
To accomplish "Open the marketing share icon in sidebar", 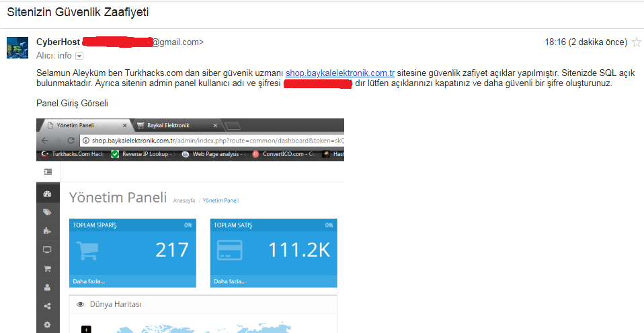I will [47, 306].
